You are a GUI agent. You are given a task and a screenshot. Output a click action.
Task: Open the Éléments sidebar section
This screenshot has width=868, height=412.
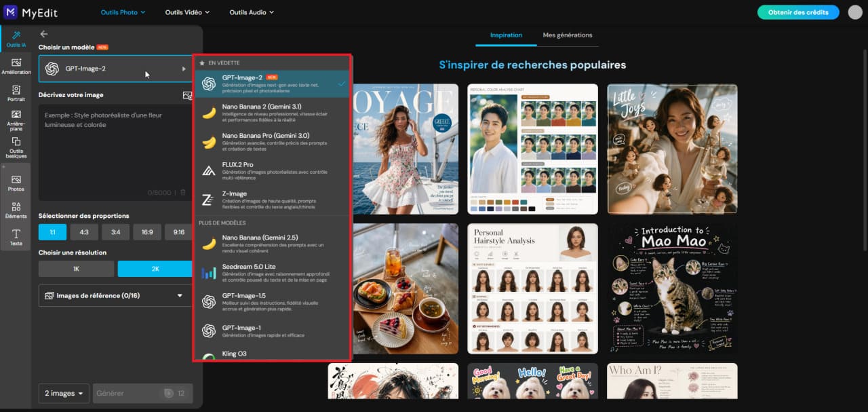pyautogui.click(x=16, y=210)
